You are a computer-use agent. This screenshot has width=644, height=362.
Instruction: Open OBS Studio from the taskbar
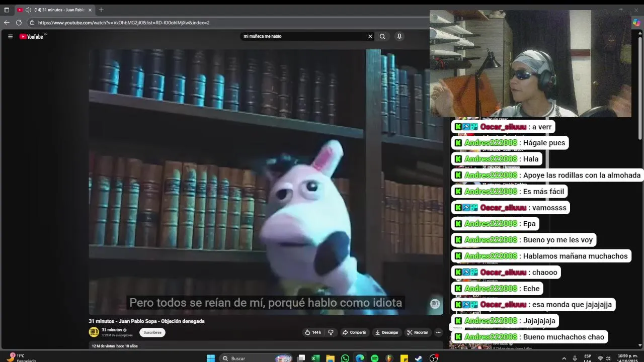click(434, 358)
